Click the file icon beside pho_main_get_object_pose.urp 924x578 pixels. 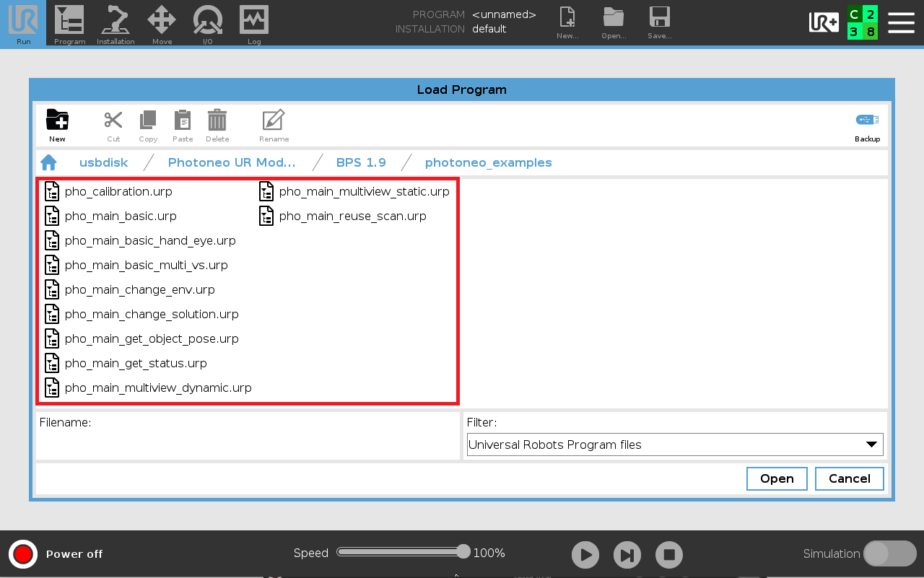coord(52,338)
